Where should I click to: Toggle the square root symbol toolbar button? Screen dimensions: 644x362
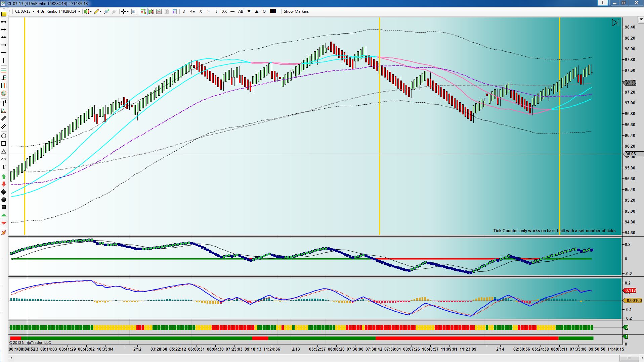(x=192, y=11)
